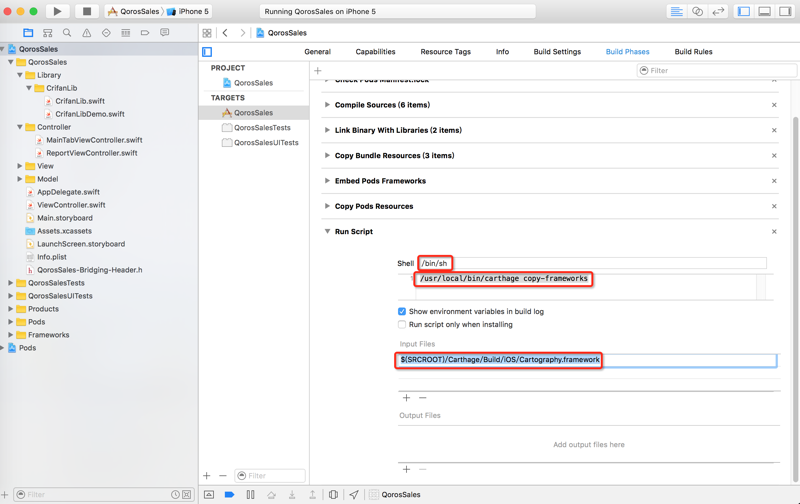This screenshot has height=504, width=800.
Task: Hide the project and targets list
Action: (x=207, y=52)
